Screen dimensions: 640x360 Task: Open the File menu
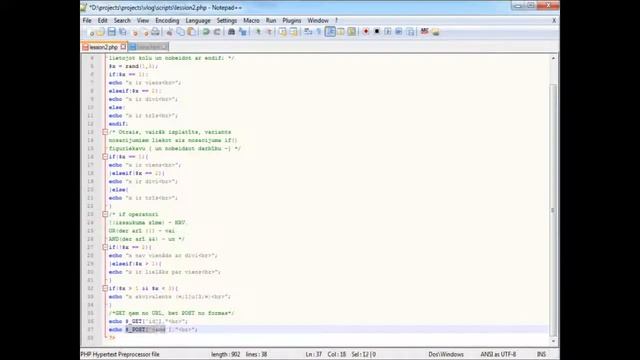point(87,20)
